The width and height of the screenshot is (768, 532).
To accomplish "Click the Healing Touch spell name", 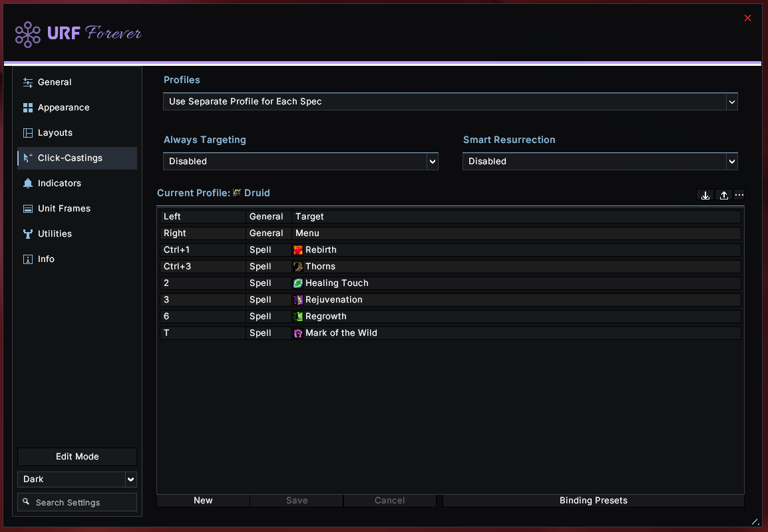I will click(337, 283).
